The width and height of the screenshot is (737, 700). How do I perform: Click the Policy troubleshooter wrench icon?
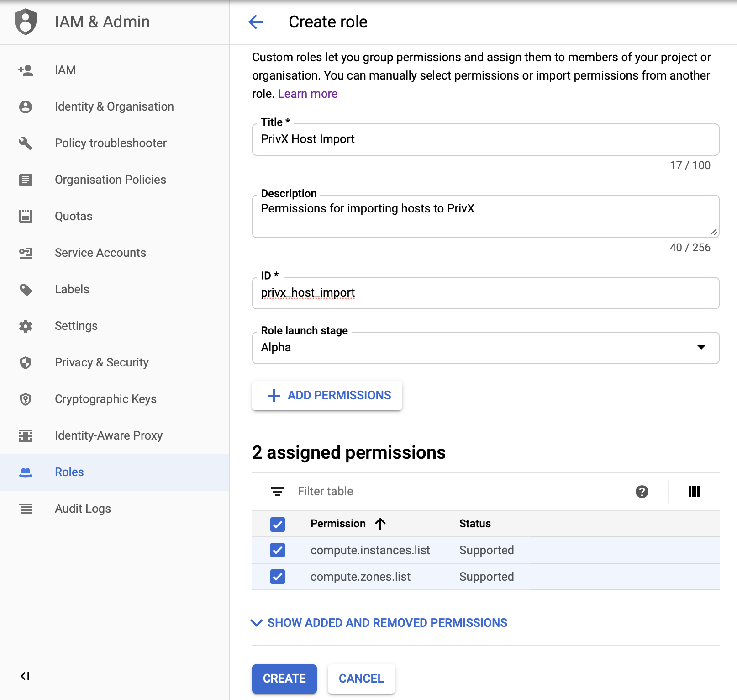[x=26, y=143]
